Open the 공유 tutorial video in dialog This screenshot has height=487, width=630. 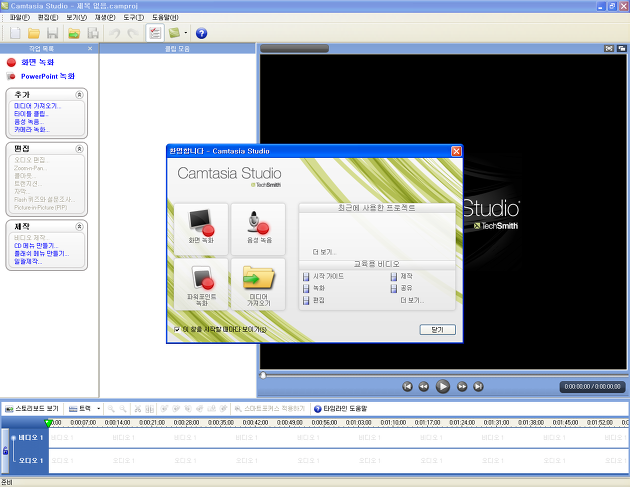pos(406,288)
